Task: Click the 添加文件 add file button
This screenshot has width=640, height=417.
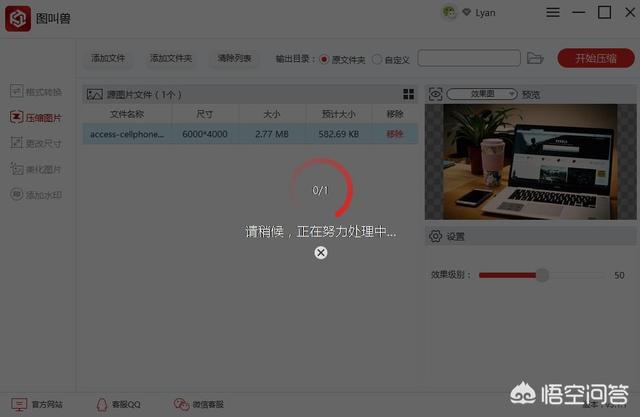Action: [x=108, y=59]
